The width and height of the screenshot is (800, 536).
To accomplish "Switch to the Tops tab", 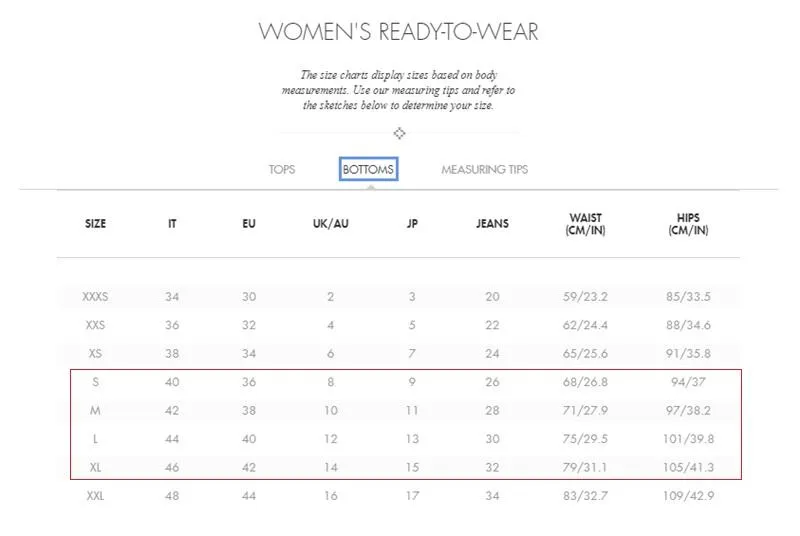I will click(x=282, y=169).
